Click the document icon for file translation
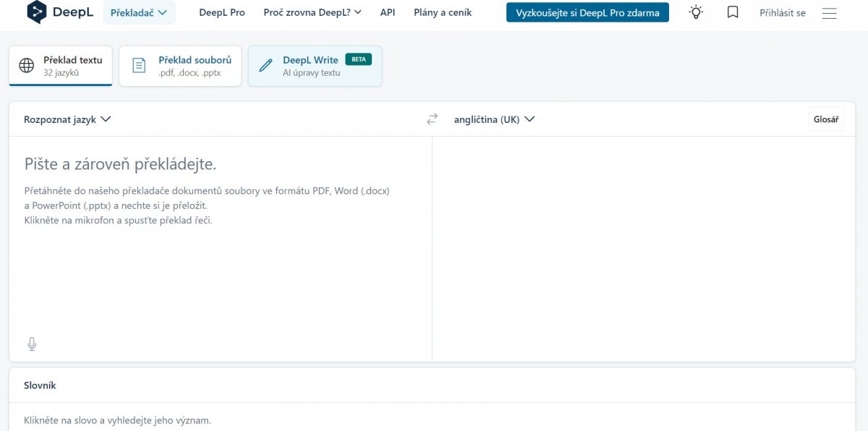 [139, 66]
